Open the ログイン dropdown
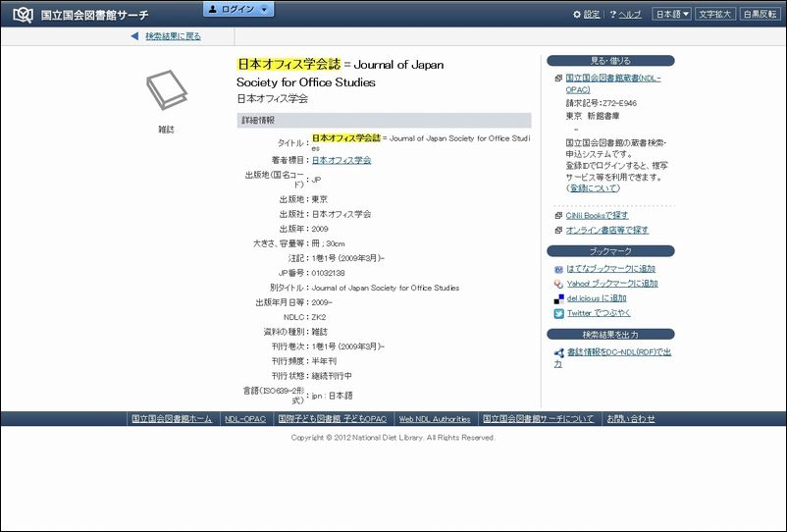Viewport: 787px width, 532px height. pyautogui.click(x=238, y=9)
